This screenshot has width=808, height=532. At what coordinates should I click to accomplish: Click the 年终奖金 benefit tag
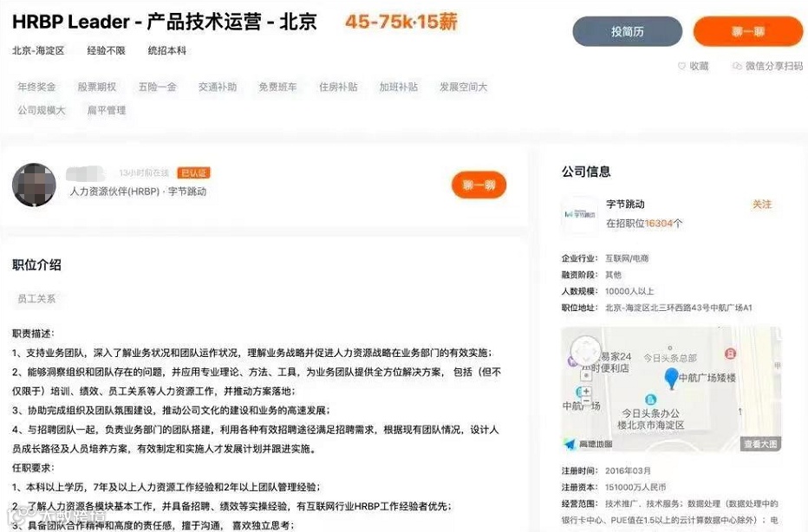36,87
